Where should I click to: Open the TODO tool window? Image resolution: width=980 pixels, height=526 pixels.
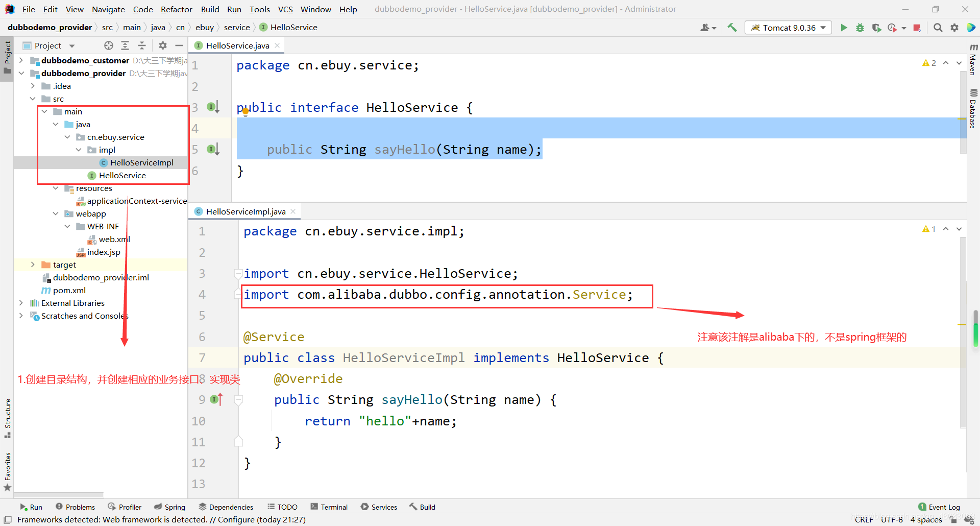coord(282,507)
